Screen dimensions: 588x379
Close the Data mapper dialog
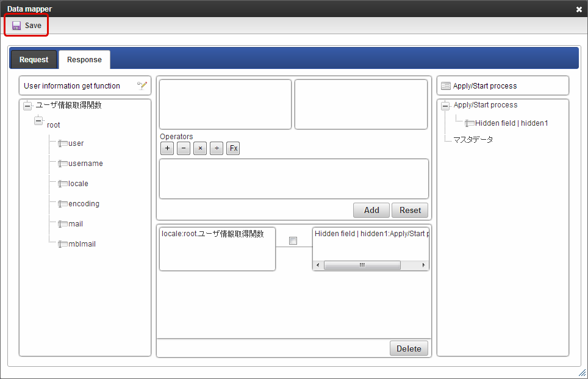coord(579,9)
